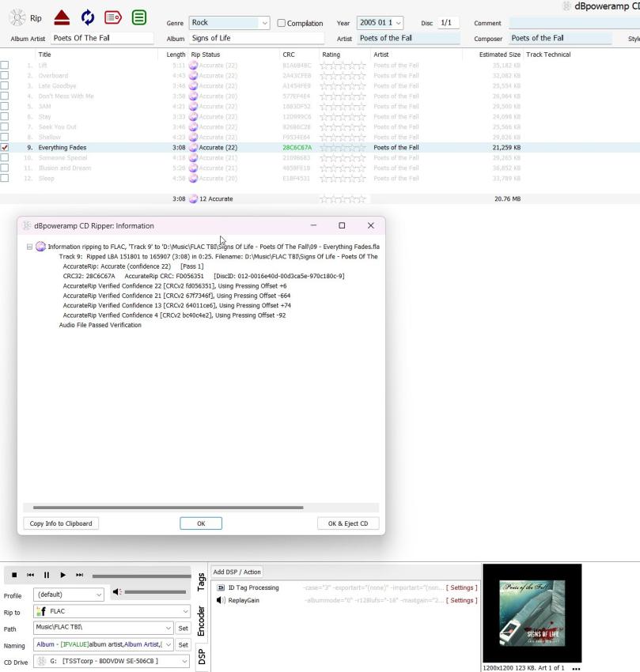
Task: Click the OK & Eject CD button
Action: [x=348, y=523]
